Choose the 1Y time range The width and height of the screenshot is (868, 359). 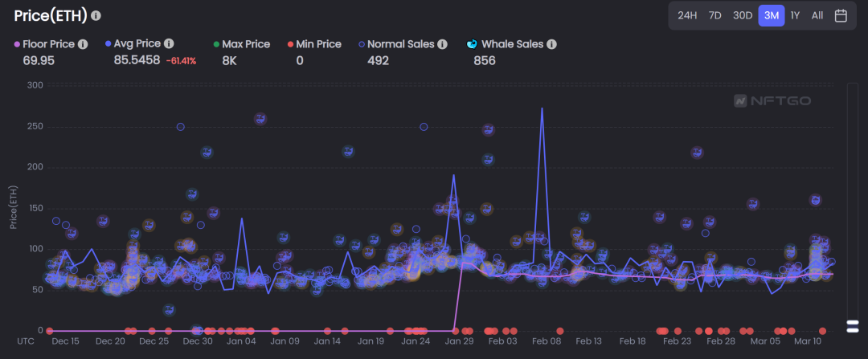pos(795,15)
